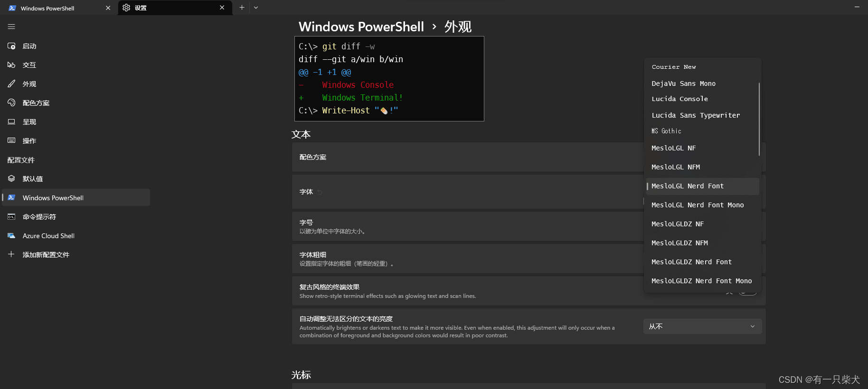Click the font list scrollbar

[759, 119]
